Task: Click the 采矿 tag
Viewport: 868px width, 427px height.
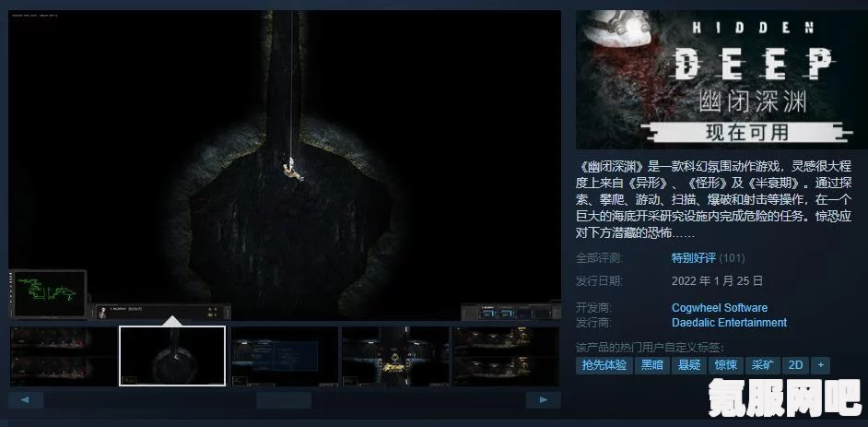Action: pos(763,365)
